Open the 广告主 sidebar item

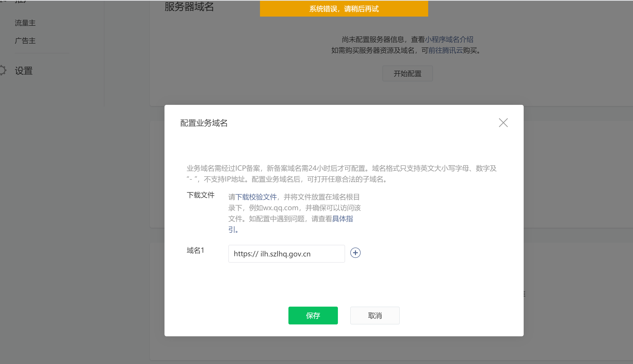pyautogui.click(x=25, y=41)
